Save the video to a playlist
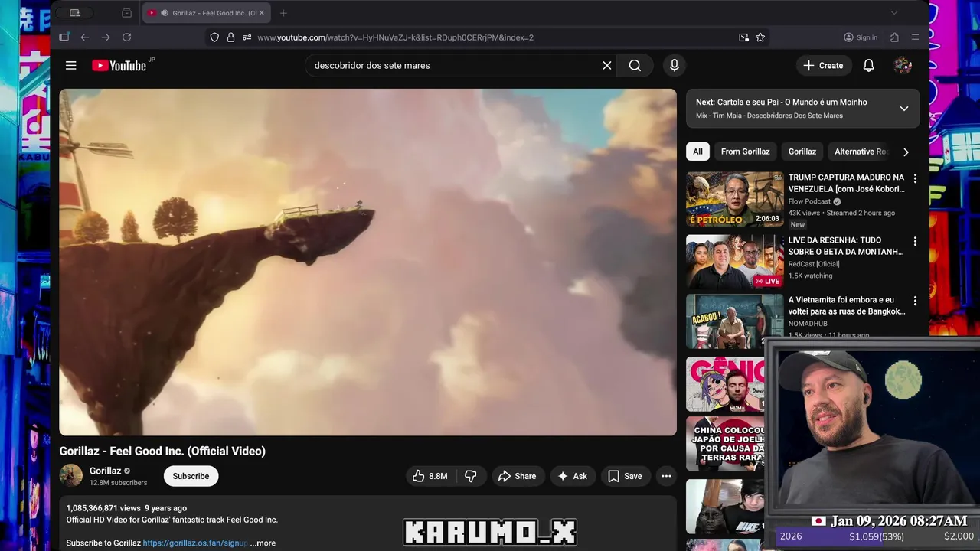The height and width of the screenshot is (551, 980). [625, 476]
